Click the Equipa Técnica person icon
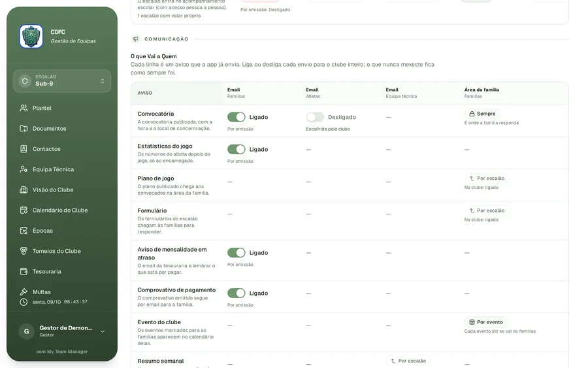Screen dimensions: 588x368 coord(24,169)
